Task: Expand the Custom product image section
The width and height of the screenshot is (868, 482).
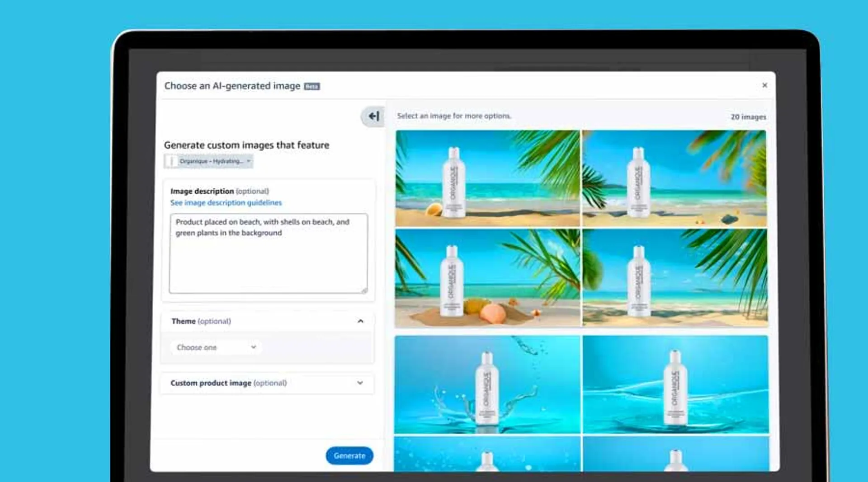Action: tap(360, 383)
